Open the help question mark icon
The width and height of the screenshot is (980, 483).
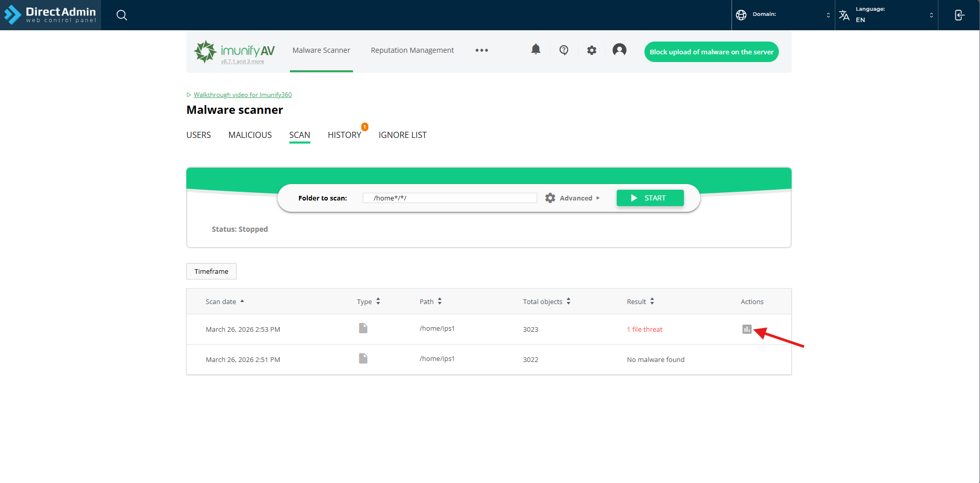564,50
